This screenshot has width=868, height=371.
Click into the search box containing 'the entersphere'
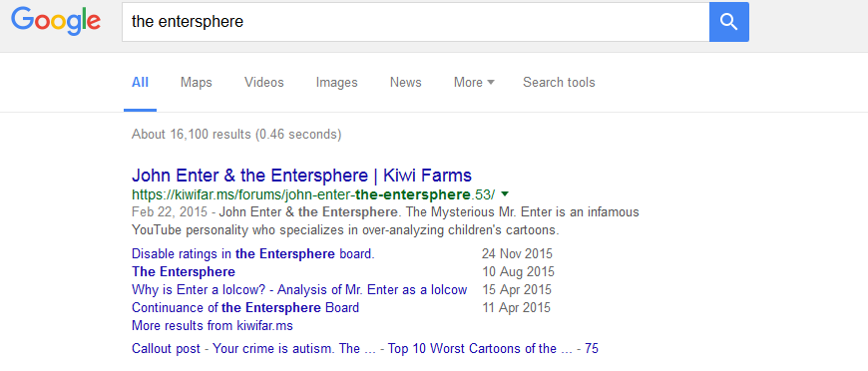(416, 22)
